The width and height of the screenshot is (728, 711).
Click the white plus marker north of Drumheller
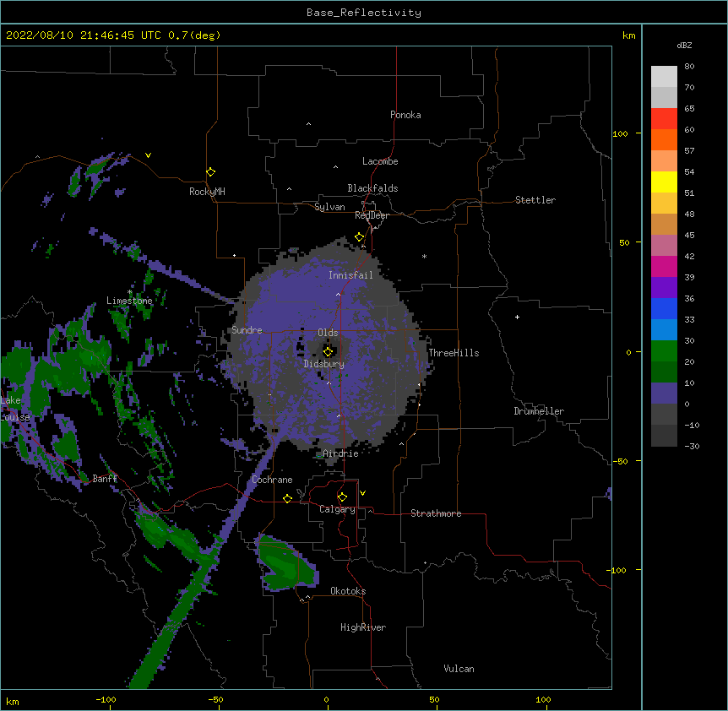[517, 317]
